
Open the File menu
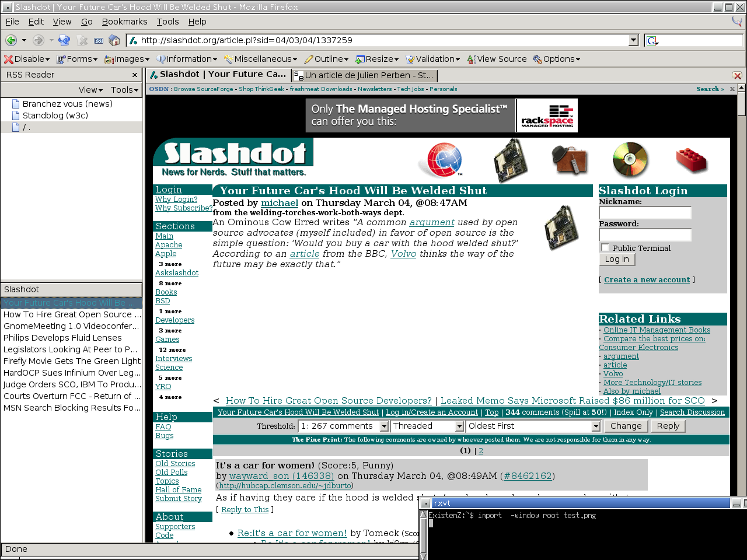pos(12,22)
